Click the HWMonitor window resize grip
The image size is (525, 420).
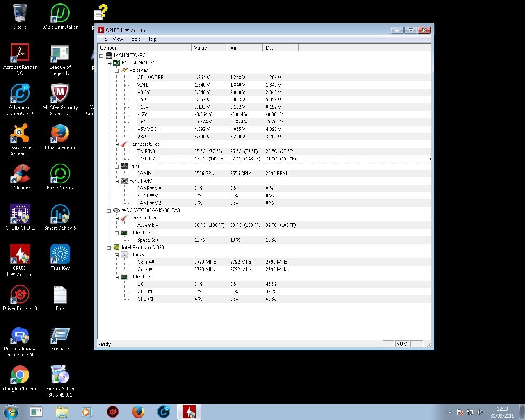click(429, 345)
